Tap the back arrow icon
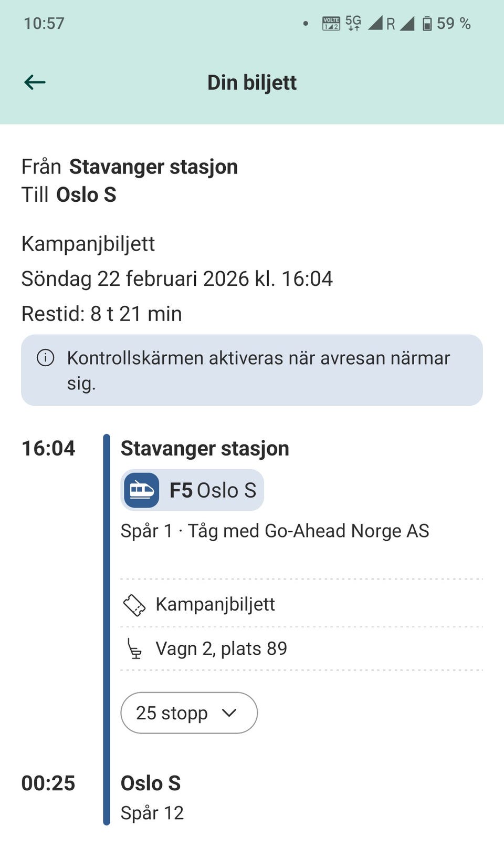The width and height of the screenshot is (504, 867). [35, 82]
